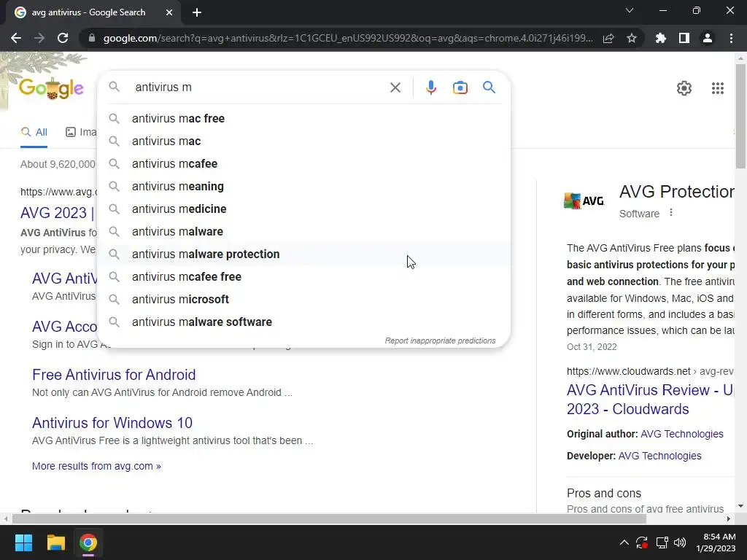Open the Chrome profile avatar icon
Viewport: 747px width, 560px height.
point(708,38)
